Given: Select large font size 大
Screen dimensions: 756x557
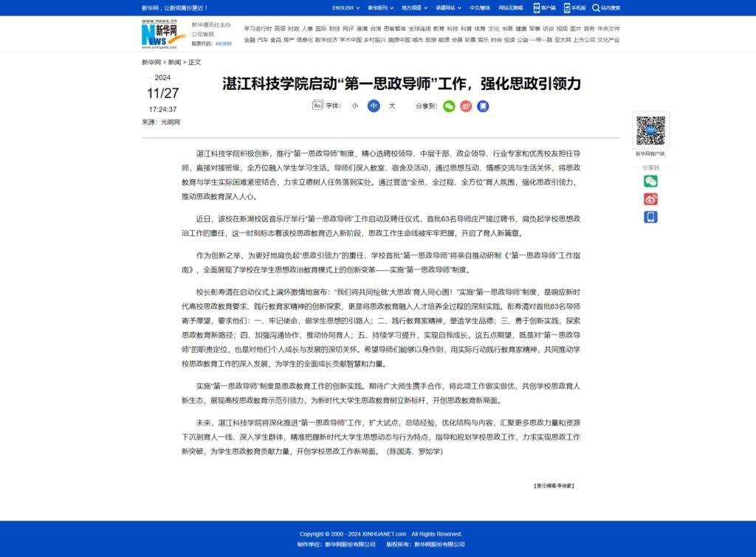Looking at the screenshot, I should pyautogui.click(x=392, y=106).
